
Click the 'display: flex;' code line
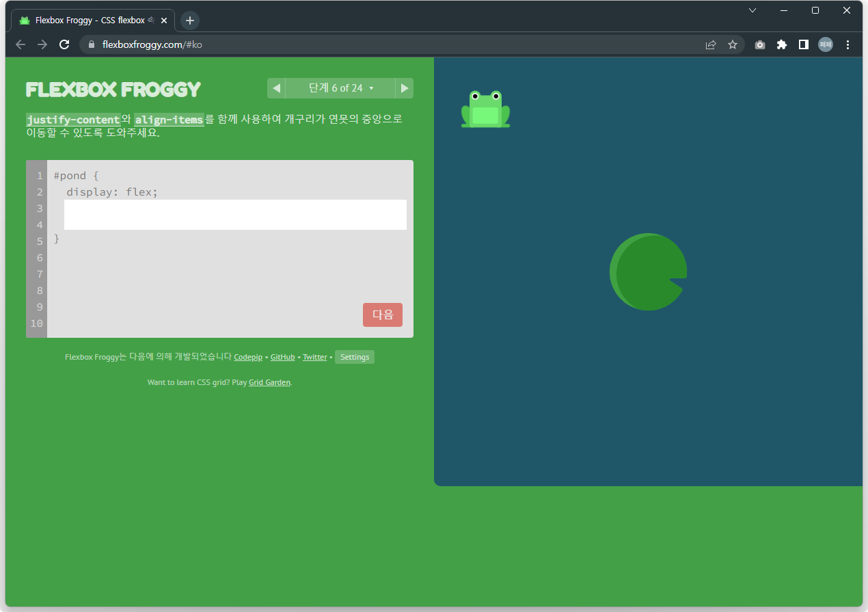pos(112,192)
